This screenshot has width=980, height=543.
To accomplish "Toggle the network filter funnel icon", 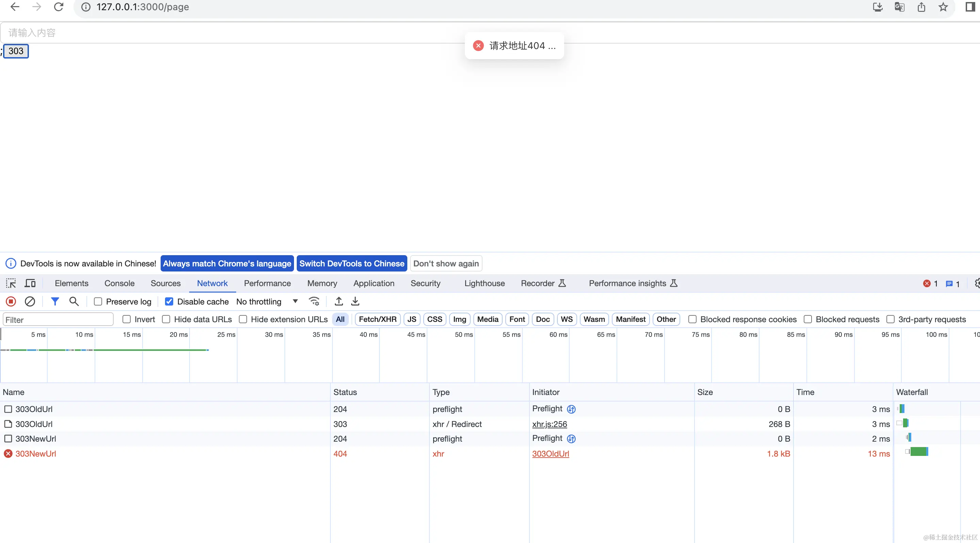I will coord(55,301).
